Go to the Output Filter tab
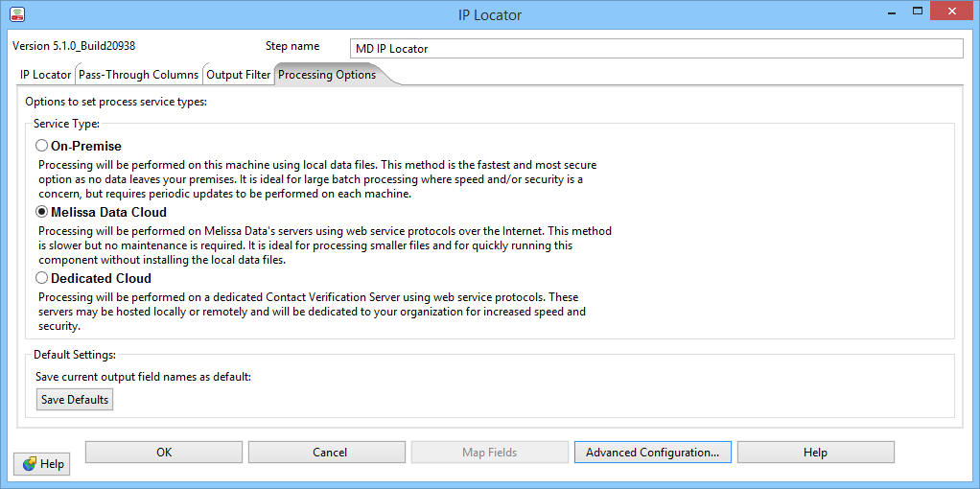The image size is (980, 489). pyautogui.click(x=239, y=75)
